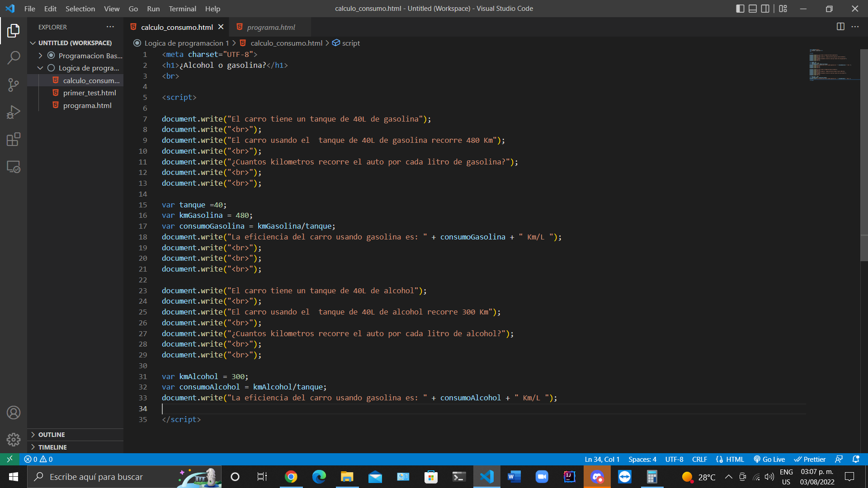This screenshot has height=488, width=868.
Task: Change line ending via CRLF
Action: tap(699, 459)
